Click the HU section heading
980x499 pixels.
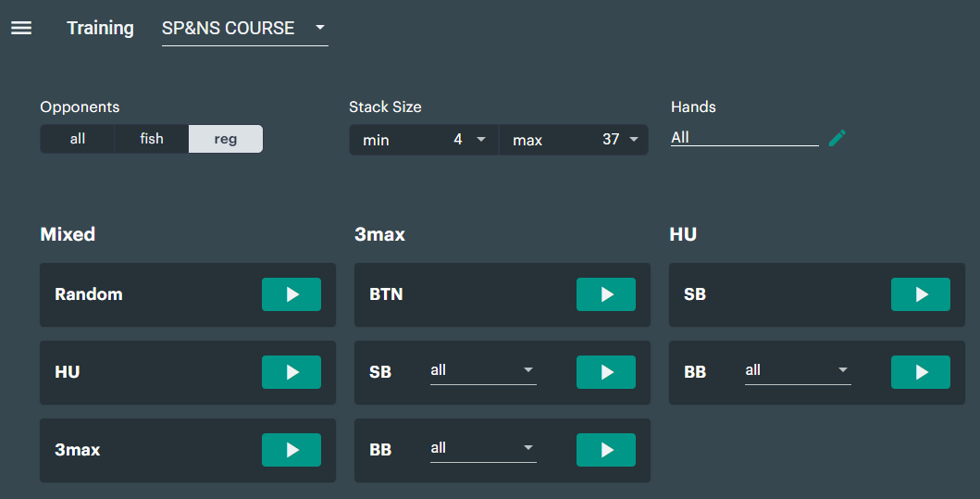(683, 234)
